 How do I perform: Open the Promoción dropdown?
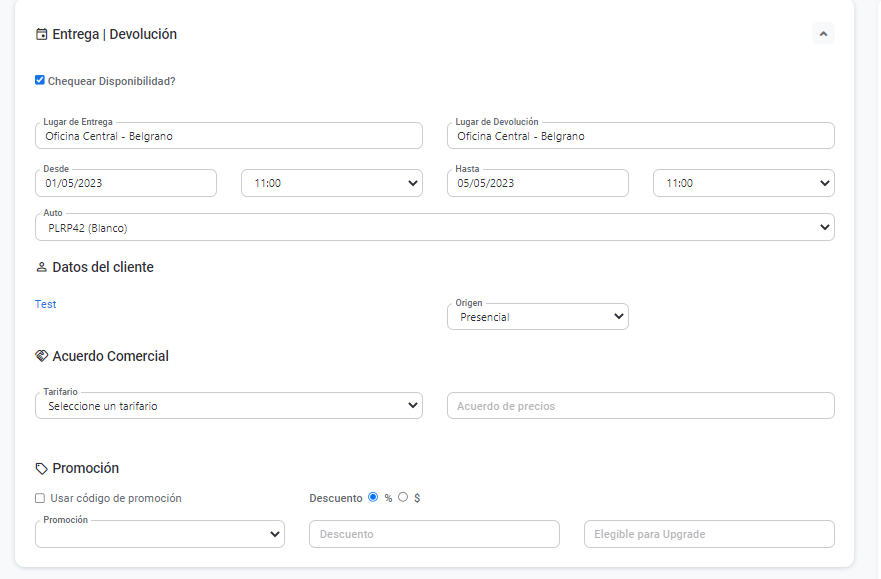(160, 534)
